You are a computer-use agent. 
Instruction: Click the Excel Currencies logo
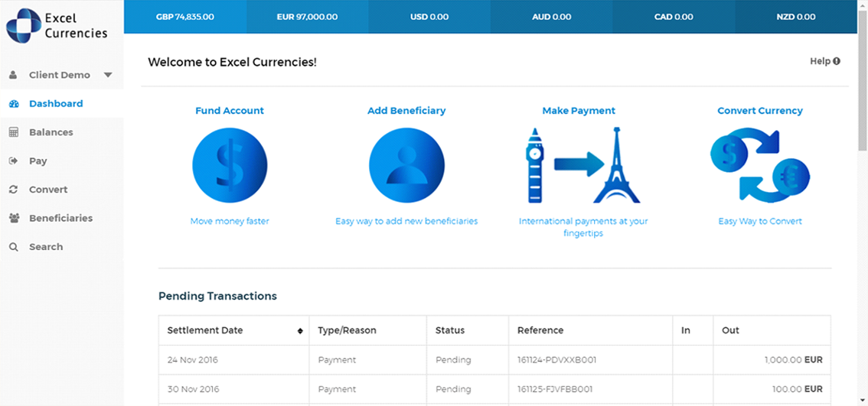(x=57, y=24)
